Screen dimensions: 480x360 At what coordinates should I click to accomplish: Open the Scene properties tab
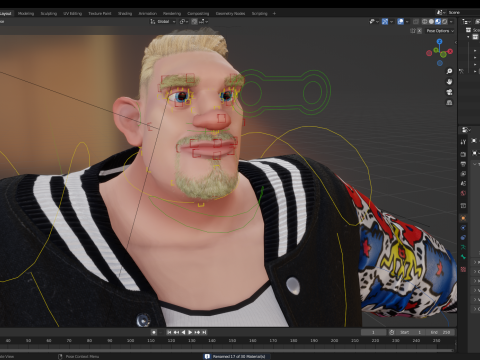click(463, 183)
